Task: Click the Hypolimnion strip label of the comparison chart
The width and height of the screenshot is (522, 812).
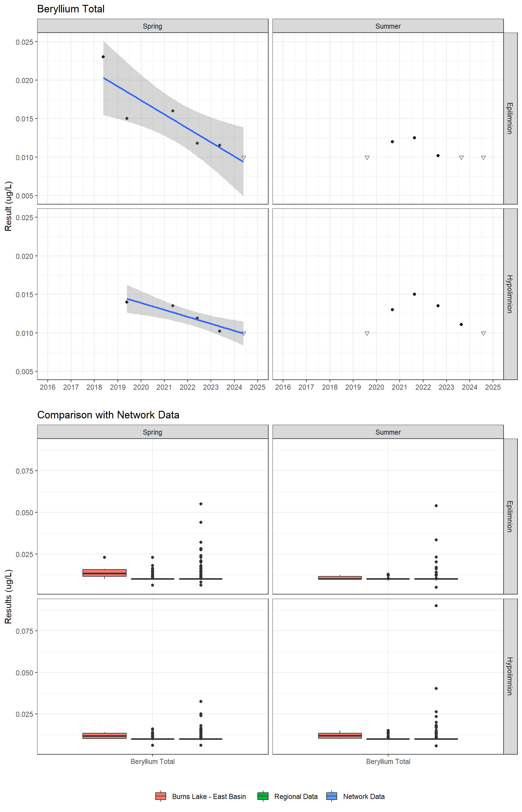Action: coord(510,676)
